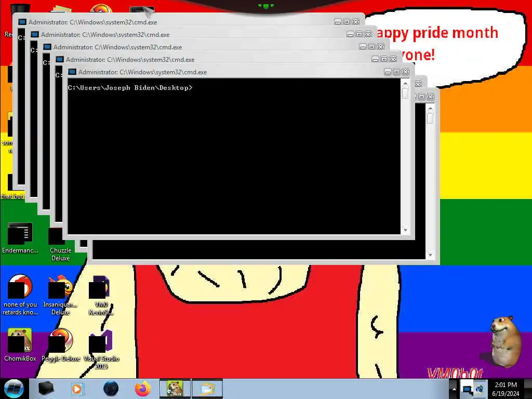The width and height of the screenshot is (532, 399).
Task: Open the Peggle Deluxe desktop shortcut
Action: point(60,344)
